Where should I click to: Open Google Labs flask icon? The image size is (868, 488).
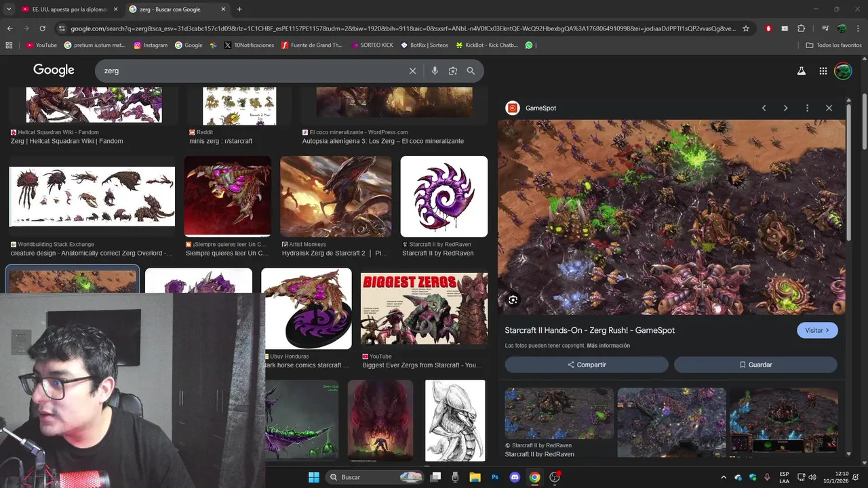[801, 70]
